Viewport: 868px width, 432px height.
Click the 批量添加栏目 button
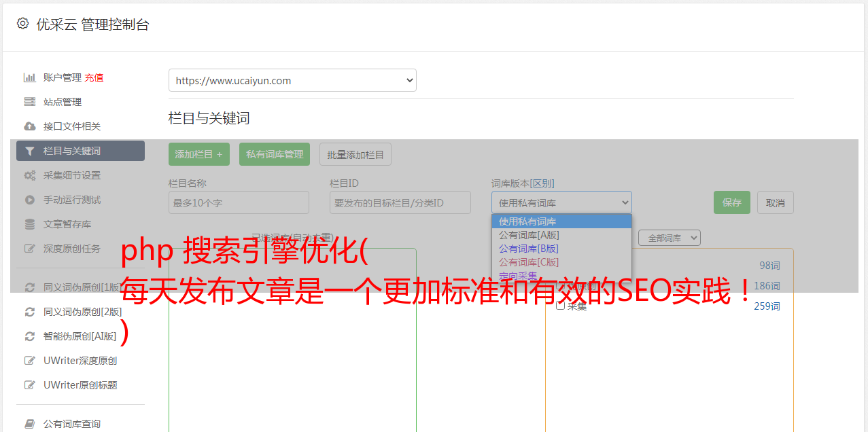[x=355, y=154]
